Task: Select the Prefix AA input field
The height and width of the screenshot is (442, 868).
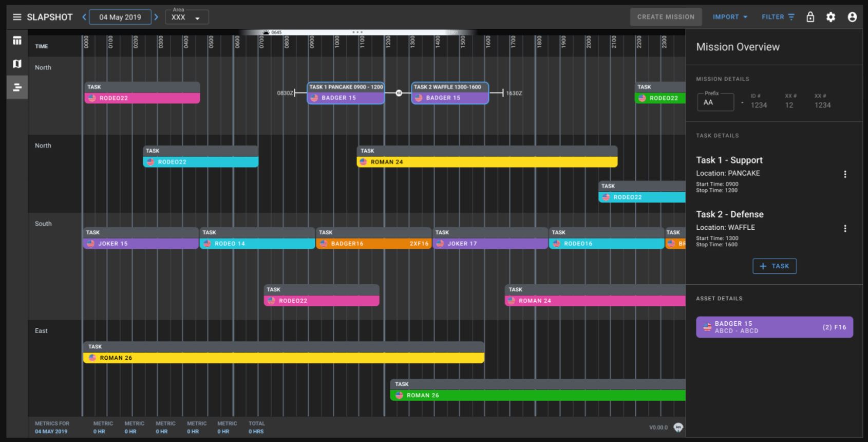Action: point(715,102)
